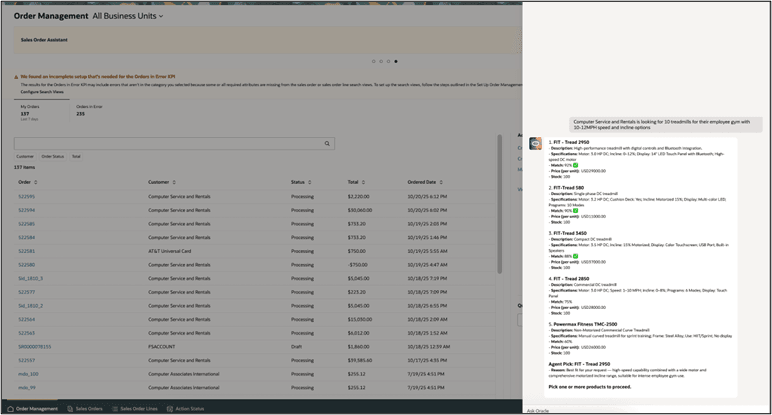Sort by the Order column arrows
Viewport: 772px width, 415px height.
point(35,182)
